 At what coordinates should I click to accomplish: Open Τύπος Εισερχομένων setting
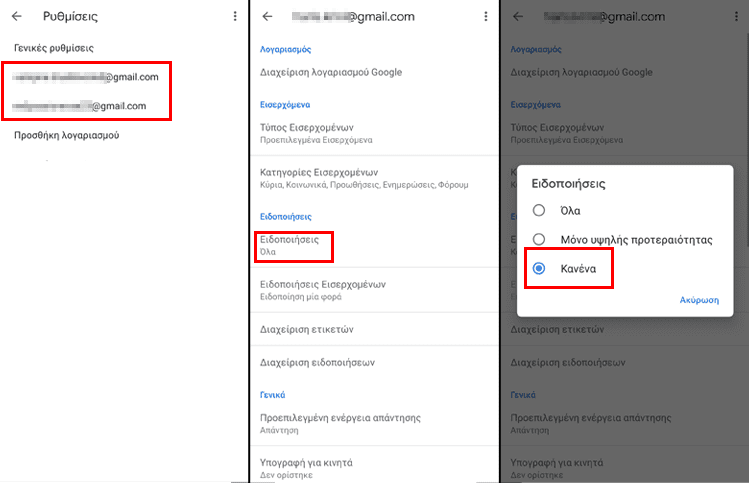coord(374,133)
